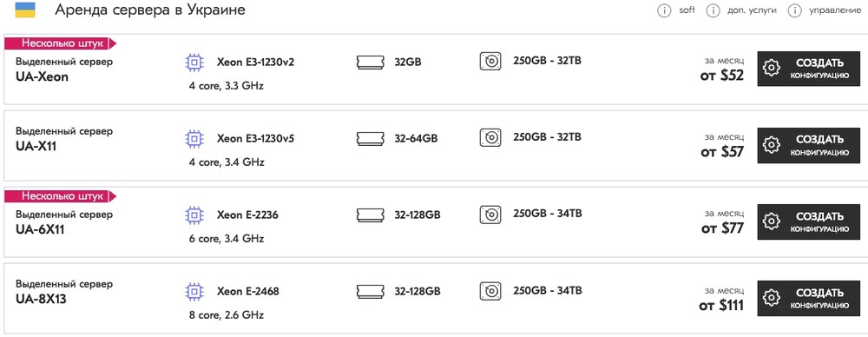The height and width of the screenshot is (337, 868).
Task: Open the управление info icon
Action: (795, 10)
